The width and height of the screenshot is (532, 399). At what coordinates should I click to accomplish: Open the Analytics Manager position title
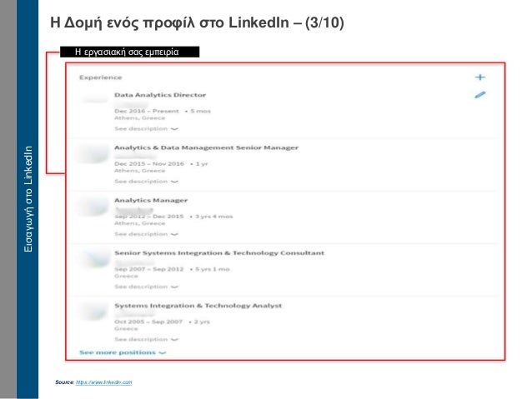[150, 200]
